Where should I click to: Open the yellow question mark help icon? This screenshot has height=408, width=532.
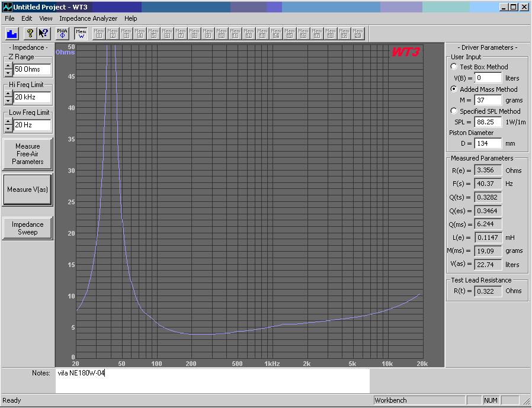[x=30, y=33]
